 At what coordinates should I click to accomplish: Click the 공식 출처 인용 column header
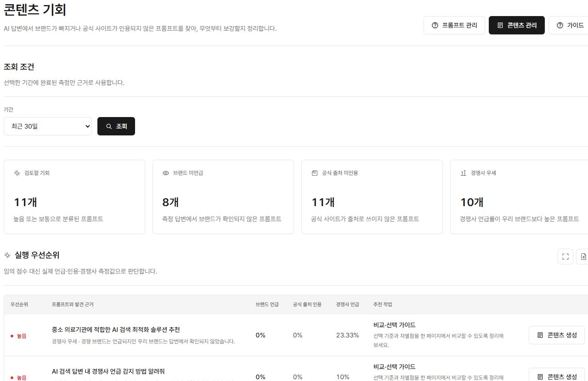pos(307,304)
